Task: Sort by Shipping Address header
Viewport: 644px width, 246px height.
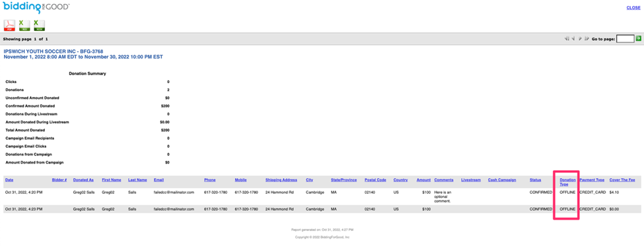Action: 281,180
